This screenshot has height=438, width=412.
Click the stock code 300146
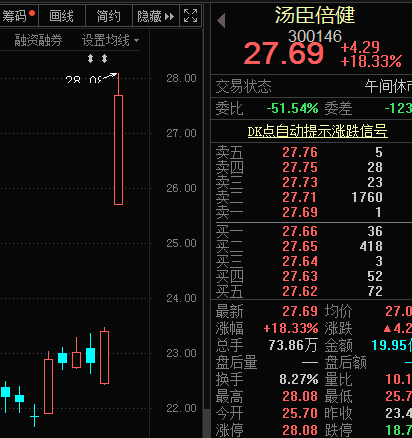[315, 36]
